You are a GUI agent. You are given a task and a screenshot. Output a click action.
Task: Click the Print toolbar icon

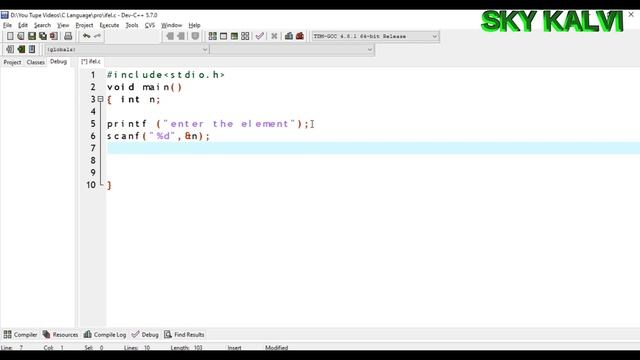(x=68, y=36)
